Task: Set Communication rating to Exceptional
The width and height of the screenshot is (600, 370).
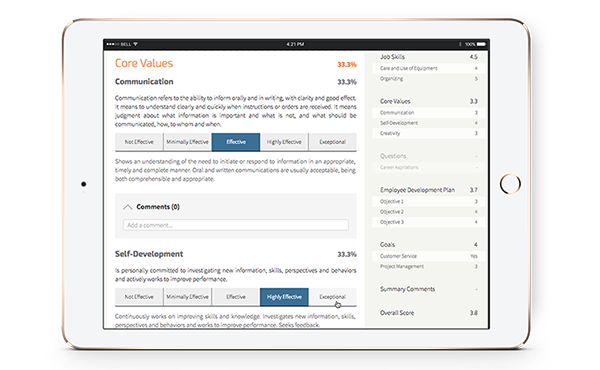Action: coord(333,142)
